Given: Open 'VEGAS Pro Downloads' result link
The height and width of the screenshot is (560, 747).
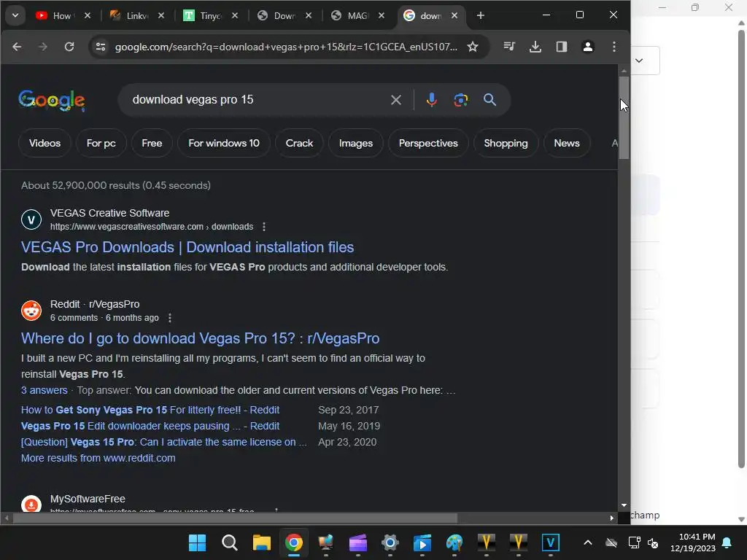Looking at the screenshot, I should tap(187, 247).
